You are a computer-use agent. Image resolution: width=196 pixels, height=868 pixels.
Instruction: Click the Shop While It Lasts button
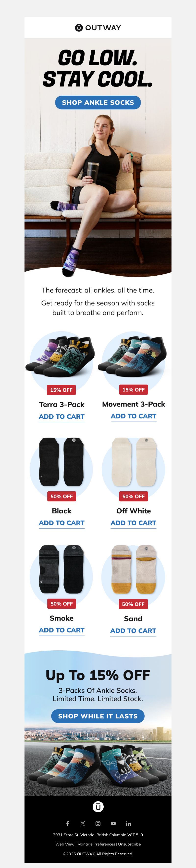98,716
